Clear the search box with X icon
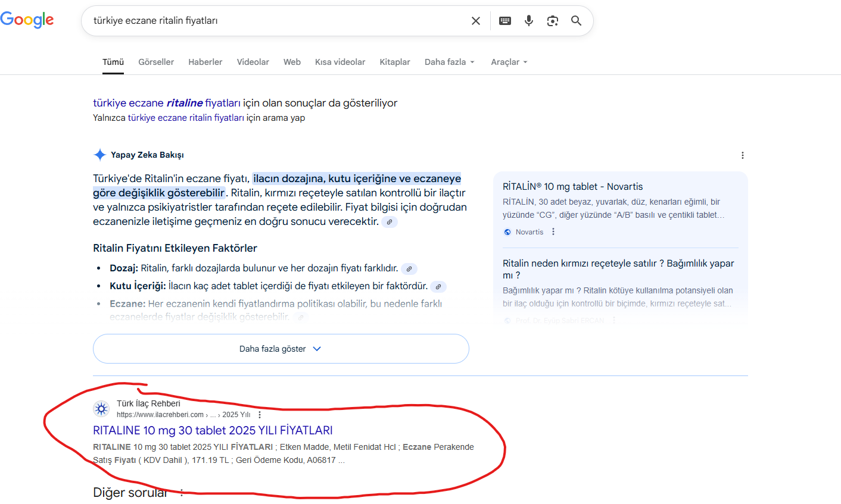 click(476, 21)
